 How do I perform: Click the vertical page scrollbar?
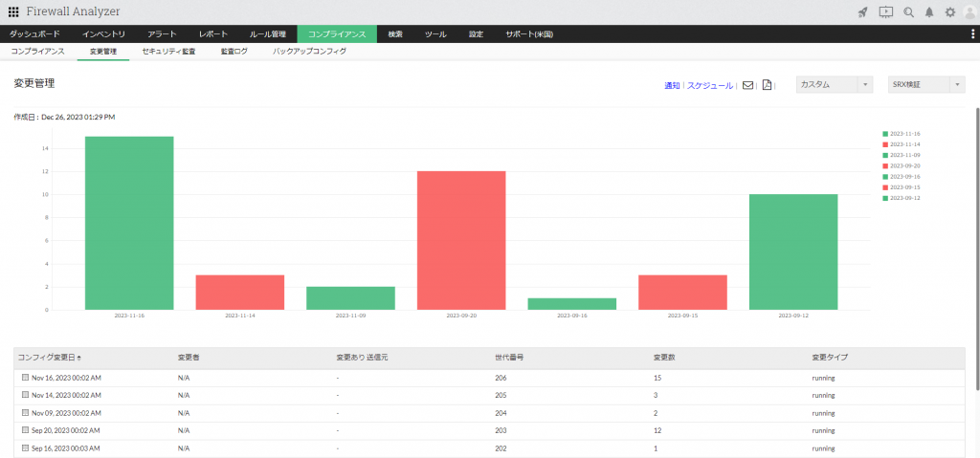coord(977,250)
